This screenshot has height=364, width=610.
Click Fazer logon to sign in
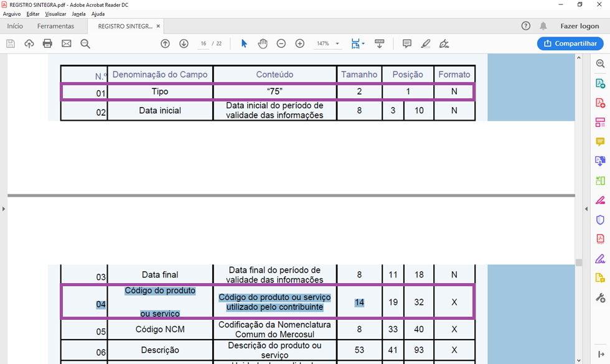tap(579, 26)
